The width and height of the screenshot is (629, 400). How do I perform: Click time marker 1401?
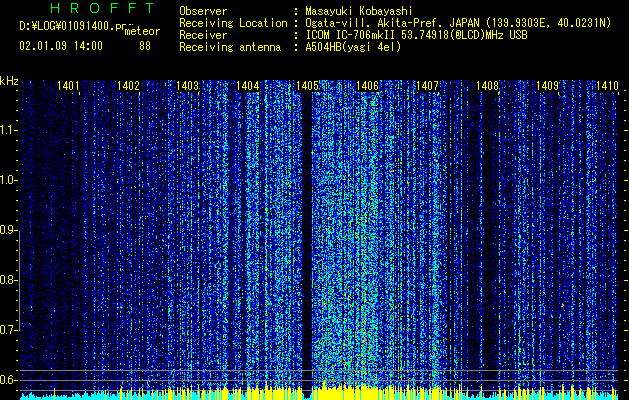pos(68,85)
